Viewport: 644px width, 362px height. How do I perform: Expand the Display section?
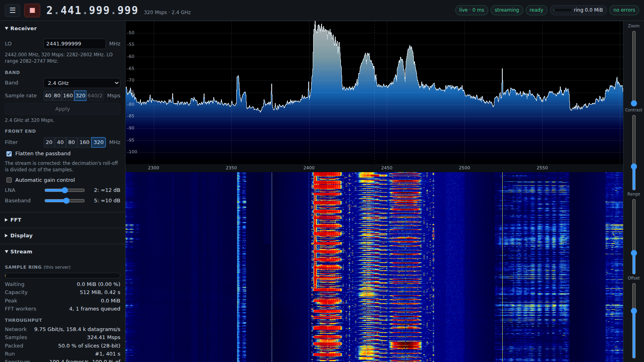pyautogui.click(x=19, y=236)
